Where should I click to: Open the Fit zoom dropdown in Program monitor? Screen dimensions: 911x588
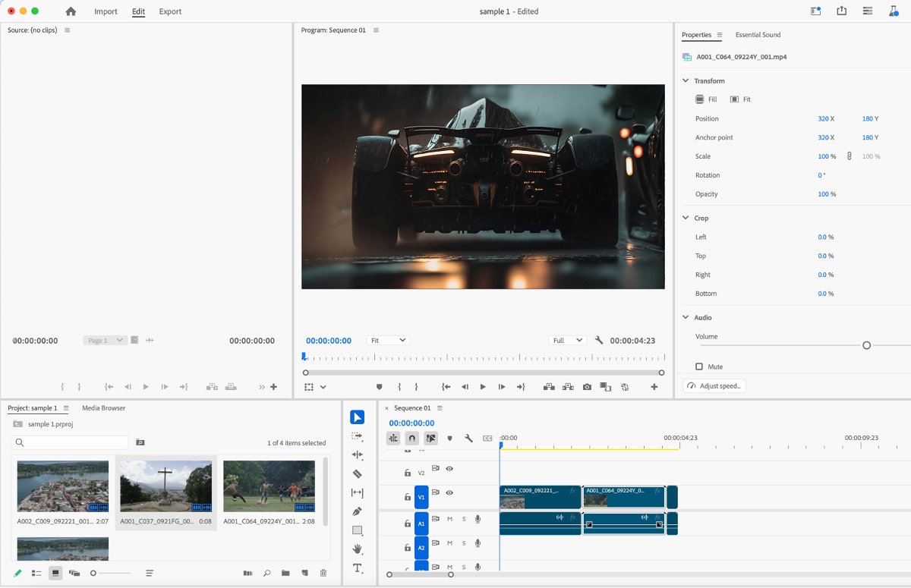pyautogui.click(x=388, y=340)
